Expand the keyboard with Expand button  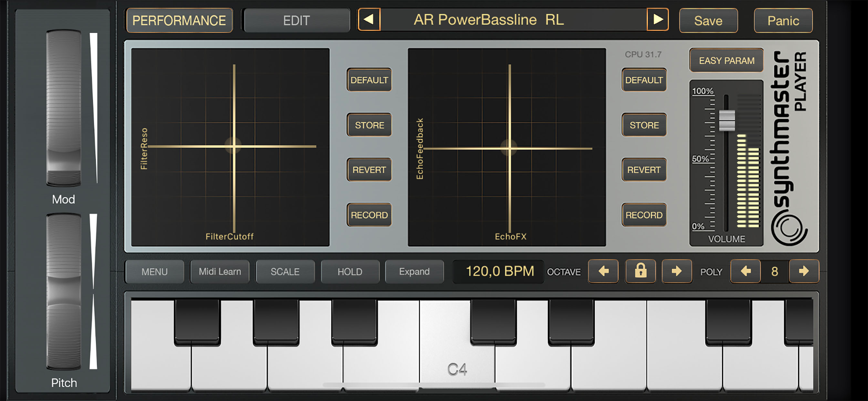coord(414,272)
